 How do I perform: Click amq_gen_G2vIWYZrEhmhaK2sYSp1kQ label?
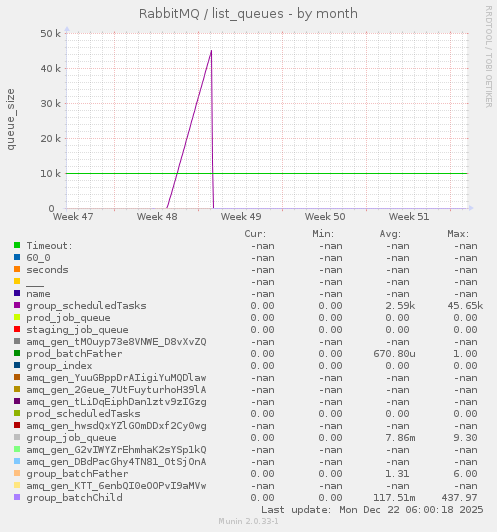116,450
